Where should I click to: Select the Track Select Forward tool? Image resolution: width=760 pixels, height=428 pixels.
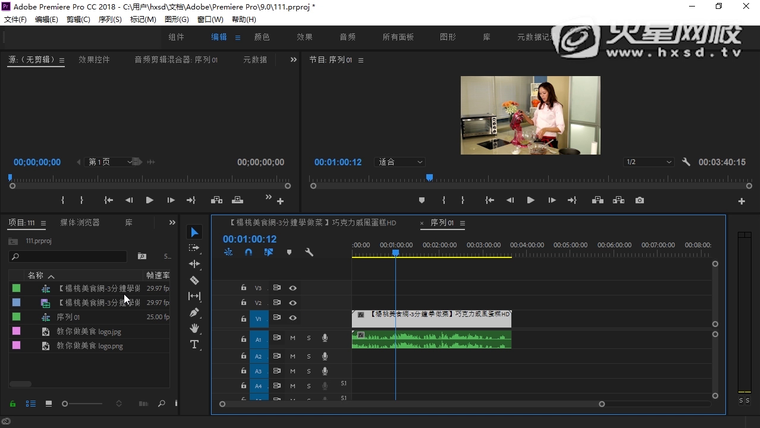coord(195,248)
